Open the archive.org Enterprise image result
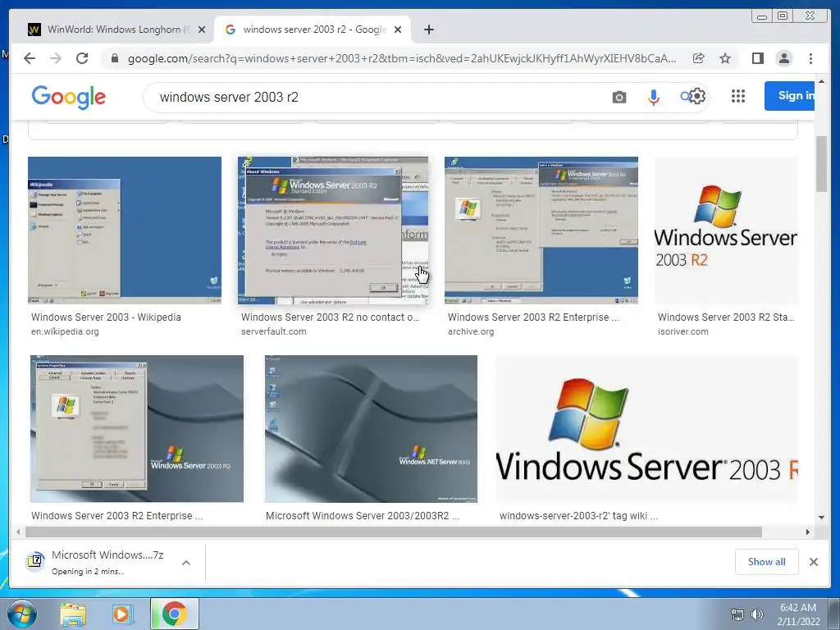The image size is (840, 630). [541, 231]
